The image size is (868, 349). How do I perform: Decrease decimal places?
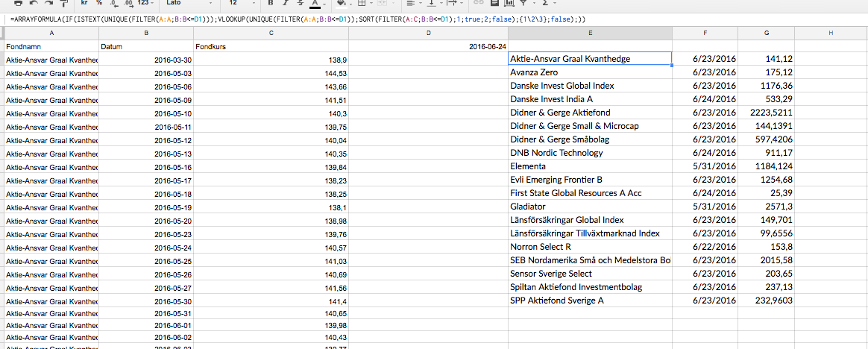pyautogui.click(x=114, y=3)
